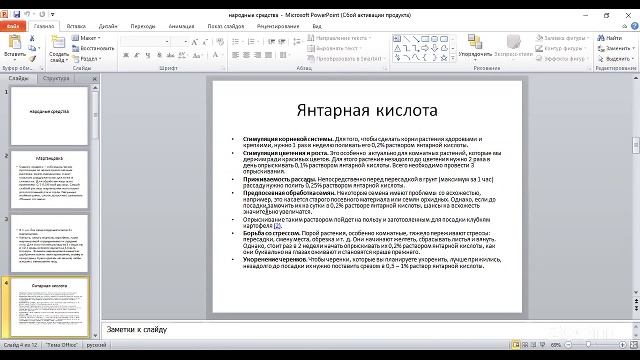Switch to the Анимация ribbon tab

pos(181,26)
